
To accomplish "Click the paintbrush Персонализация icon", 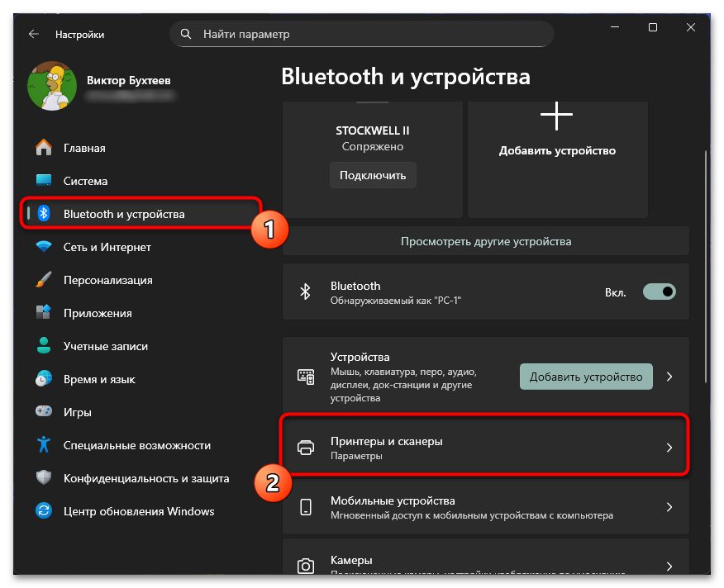I will (x=44, y=280).
